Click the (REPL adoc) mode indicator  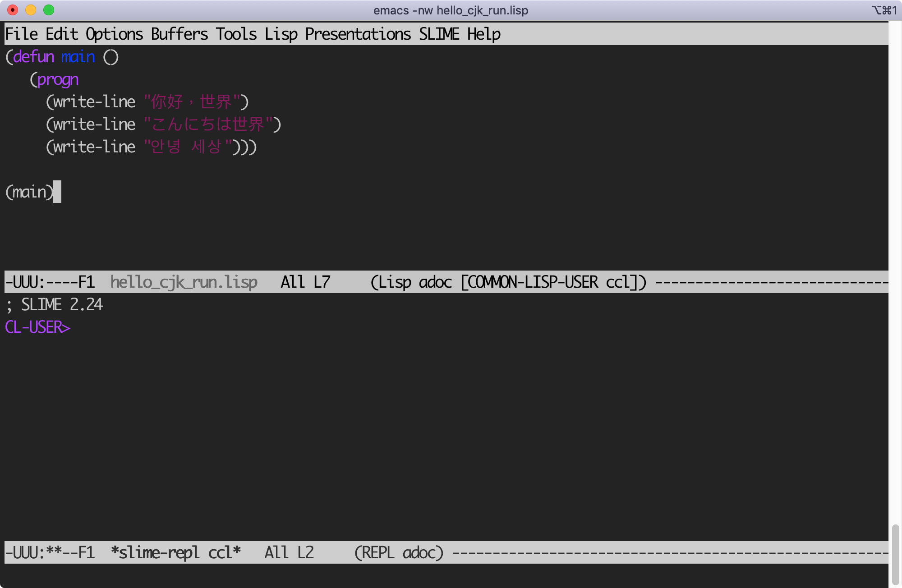tap(399, 553)
